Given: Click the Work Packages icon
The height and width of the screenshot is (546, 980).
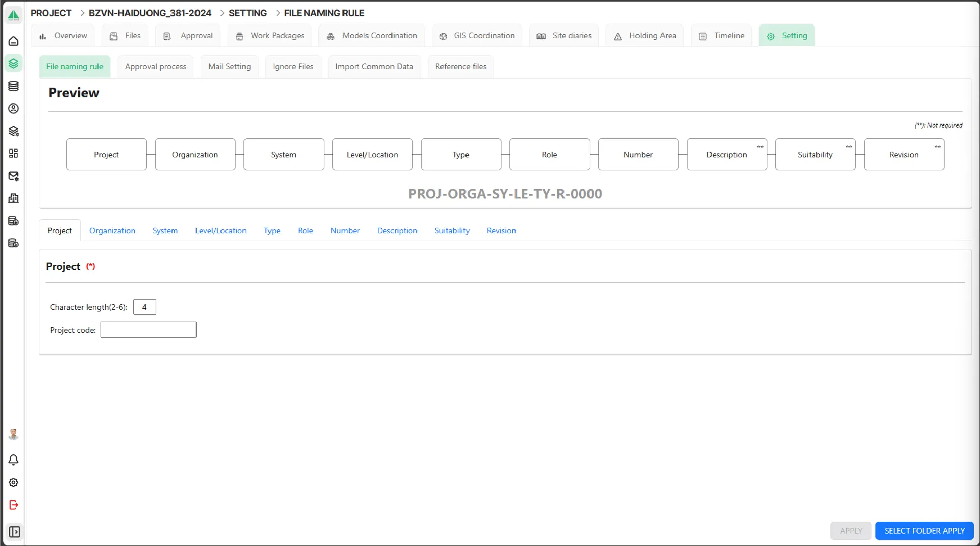Looking at the screenshot, I should pos(239,36).
